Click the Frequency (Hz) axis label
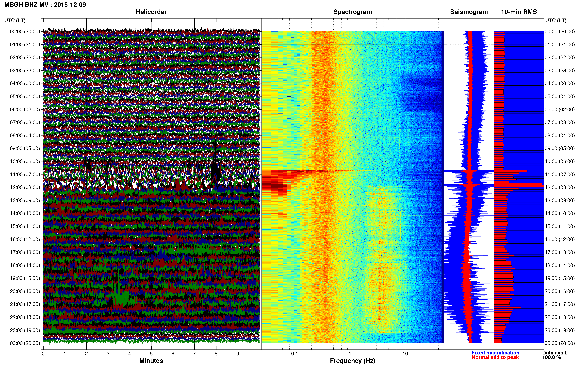The height and width of the screenshot is (368, 588). [352, 361]
